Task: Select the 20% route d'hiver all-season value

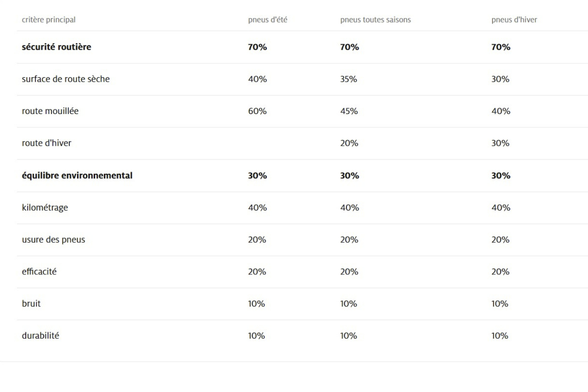Action: pyautogui.click(x=349, y=143)
